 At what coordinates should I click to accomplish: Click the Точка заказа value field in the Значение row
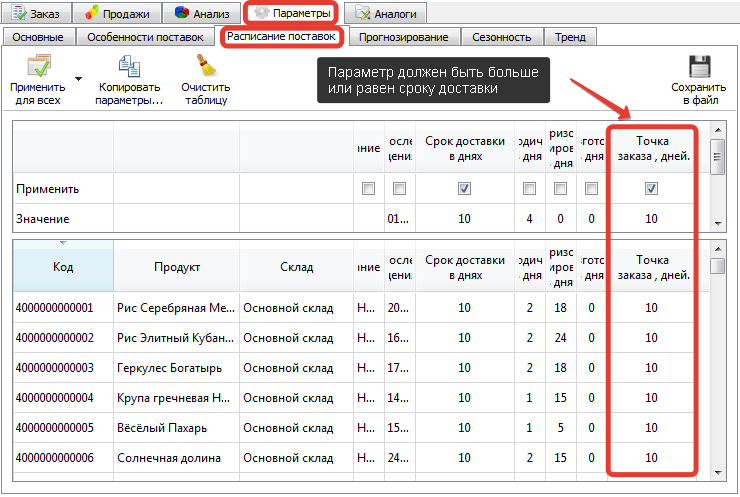click(651, 218)
